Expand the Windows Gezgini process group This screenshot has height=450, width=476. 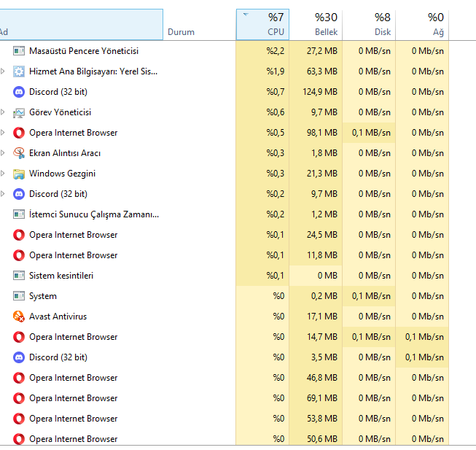(3, 174)
